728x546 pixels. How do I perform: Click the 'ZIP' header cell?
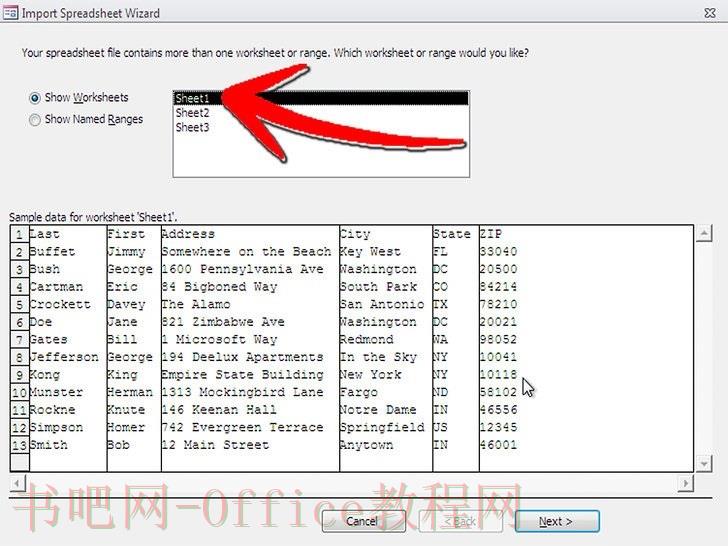pyautogui.click(x=586, y=234)
